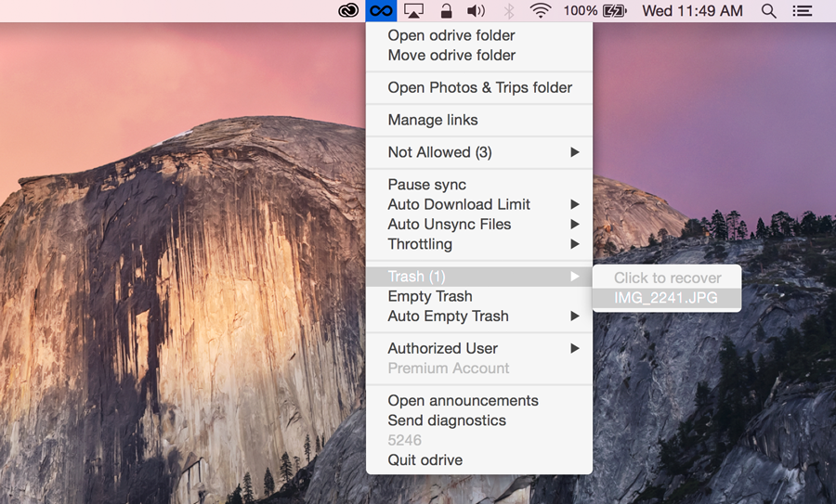Image resolution: width=836 pixels, height=504 pixels.
Task: Expand Auto Download Limit submenu arrow
Action: (x=575, y=204)
